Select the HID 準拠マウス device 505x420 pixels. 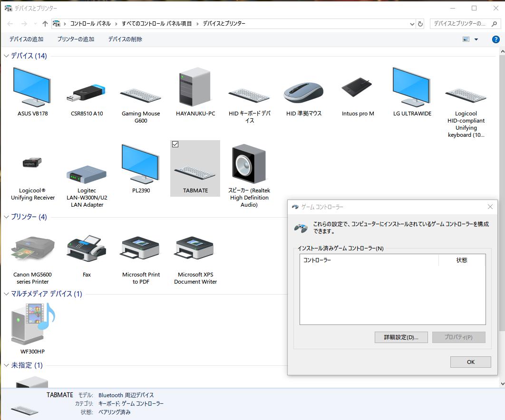[x=303, y=92]
